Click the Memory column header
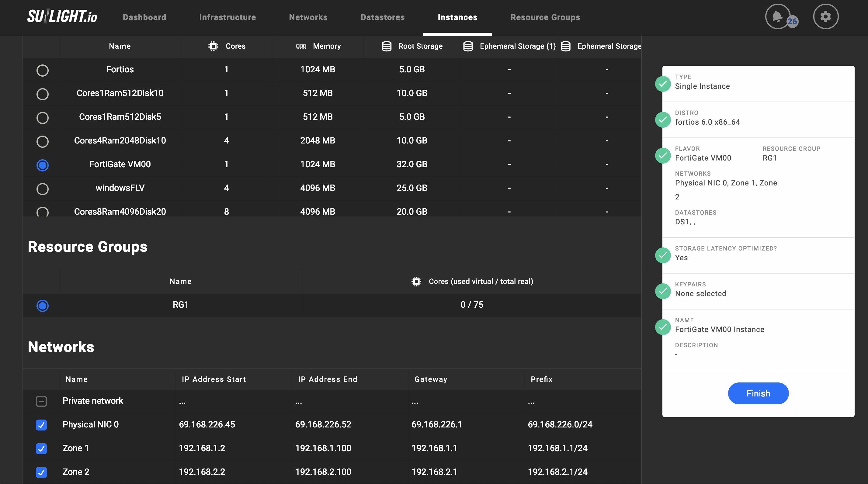This screenshot has height=484, width=868. click(327, 46)
